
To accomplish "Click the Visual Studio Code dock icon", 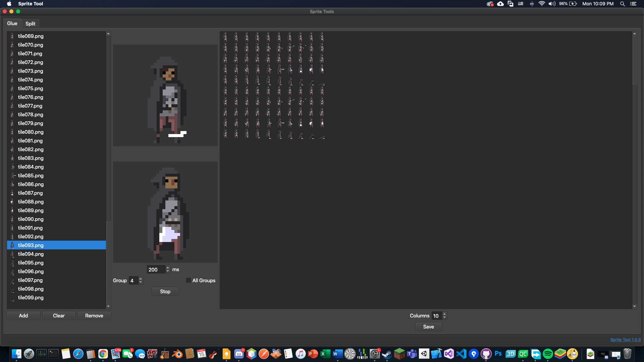I will (462, 354).
